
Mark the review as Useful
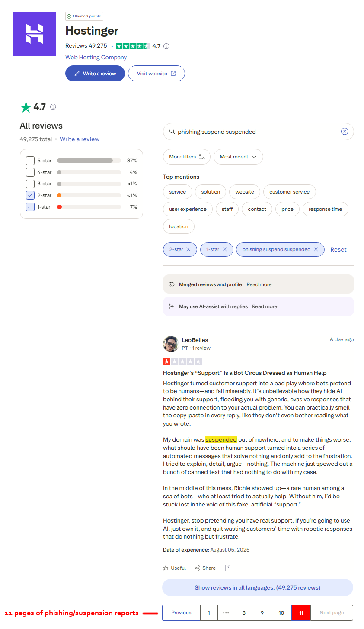[x=174, y=568]
